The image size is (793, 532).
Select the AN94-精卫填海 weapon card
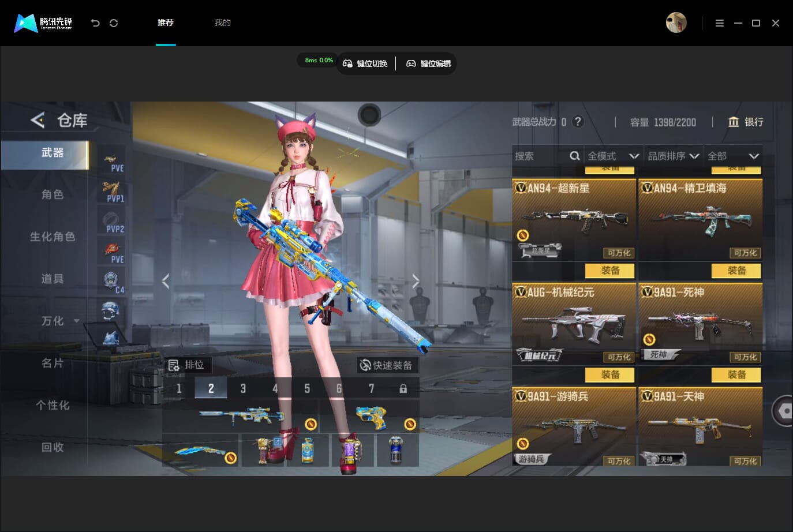[x=701, y=219]
